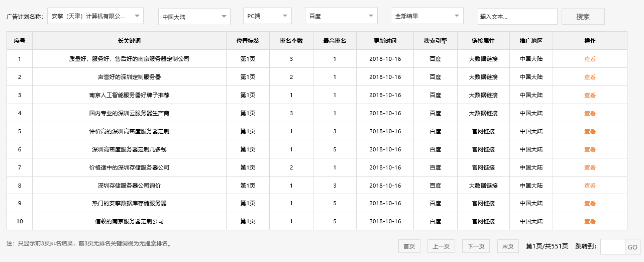Select keyword 热门的安擎数据库存储服务器

(x=129, y=204)
